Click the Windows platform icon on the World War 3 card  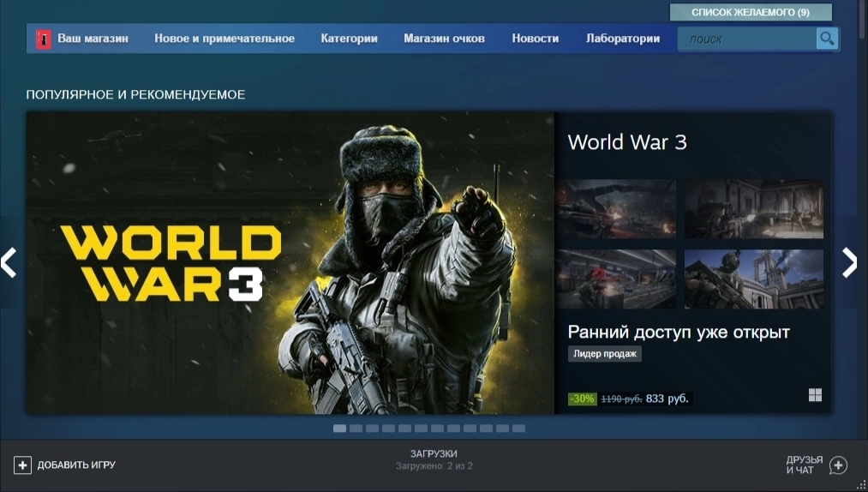pyautogui.click(x=815, y=395)
